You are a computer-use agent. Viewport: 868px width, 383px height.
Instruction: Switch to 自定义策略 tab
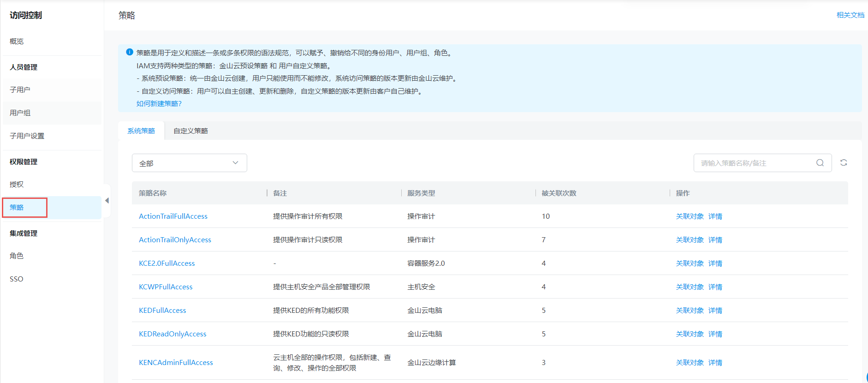pyautogui.click(x=190, y=131)
